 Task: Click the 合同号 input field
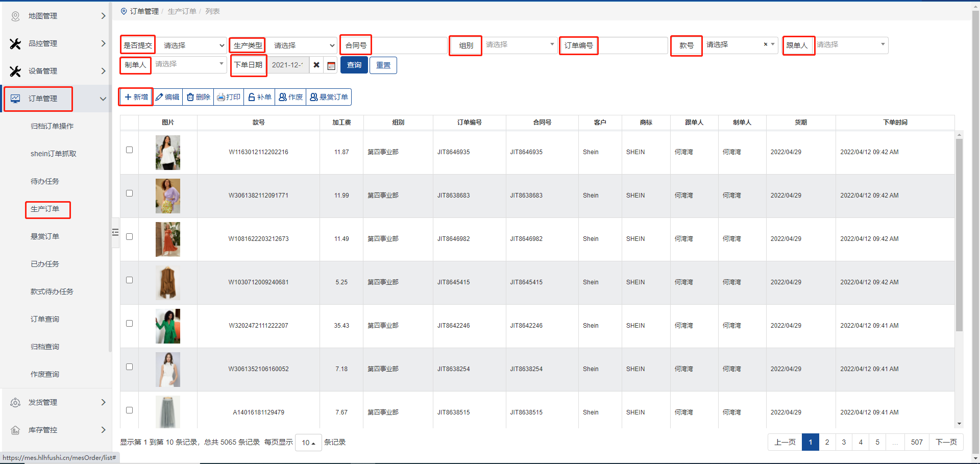pos(409,45)
